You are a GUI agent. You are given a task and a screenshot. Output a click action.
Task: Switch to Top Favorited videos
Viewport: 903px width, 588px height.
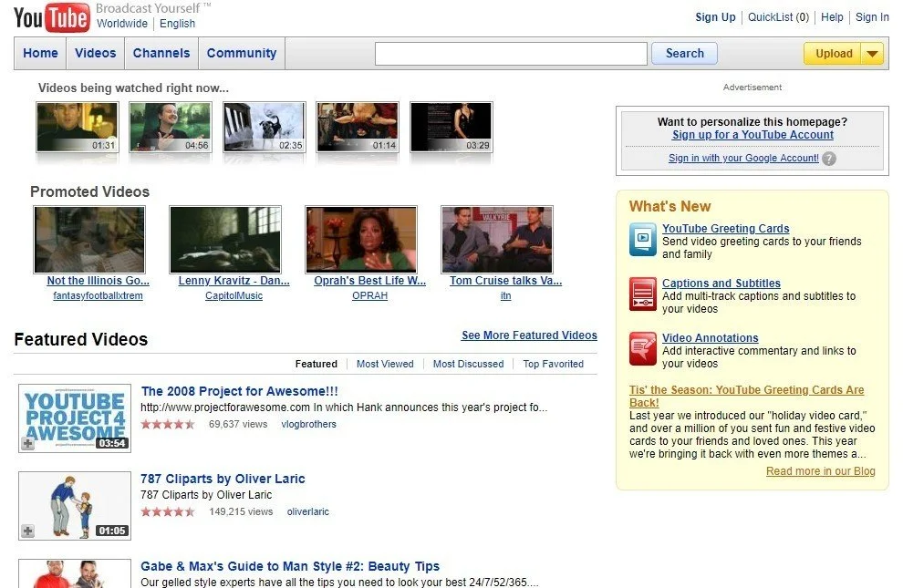click(553, 364)
